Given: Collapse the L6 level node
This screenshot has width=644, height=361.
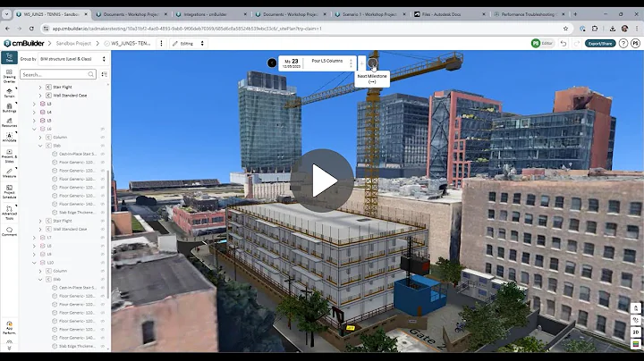Looking at the screenshot, I should (34, 129).
